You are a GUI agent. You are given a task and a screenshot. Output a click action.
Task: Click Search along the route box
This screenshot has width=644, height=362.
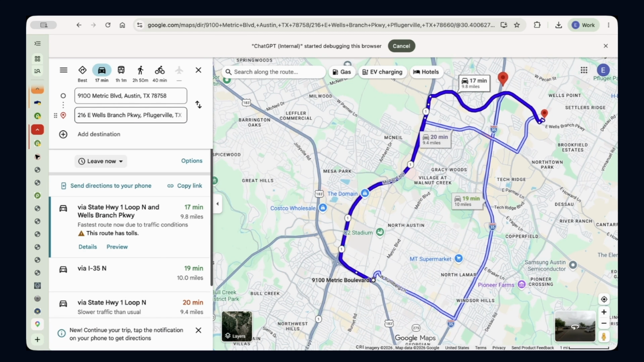pos(273,72)
